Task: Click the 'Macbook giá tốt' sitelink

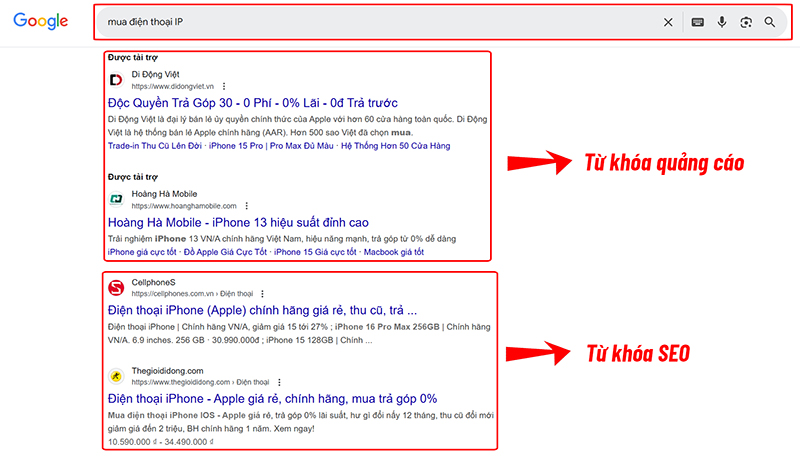Action: 393,252
